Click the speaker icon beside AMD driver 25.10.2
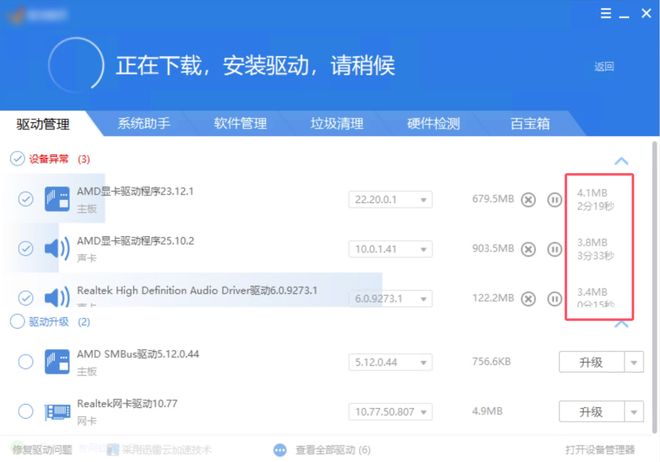660x462 pixels. [57, 249]
